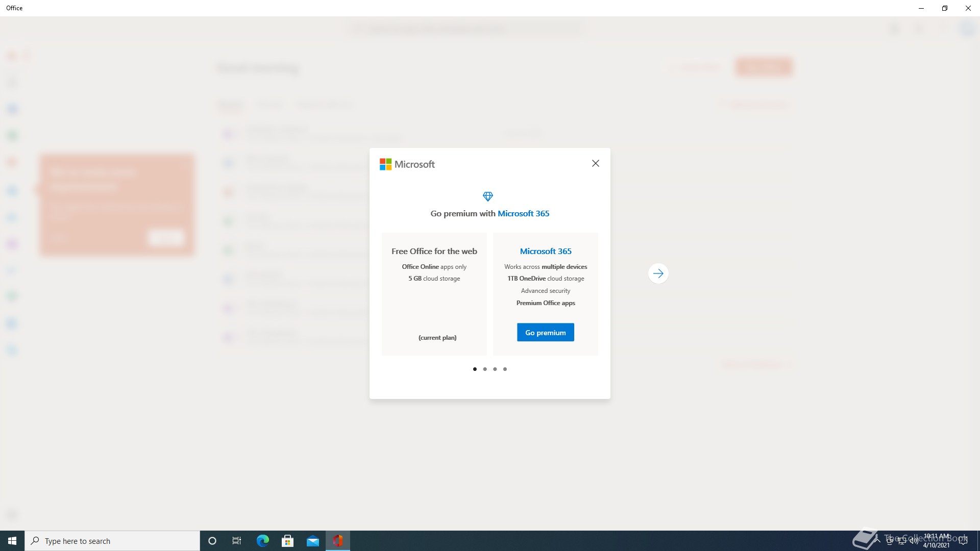Open Microsoft Store from taskbar
980x551 pixels.
click(x=287, y=541)
